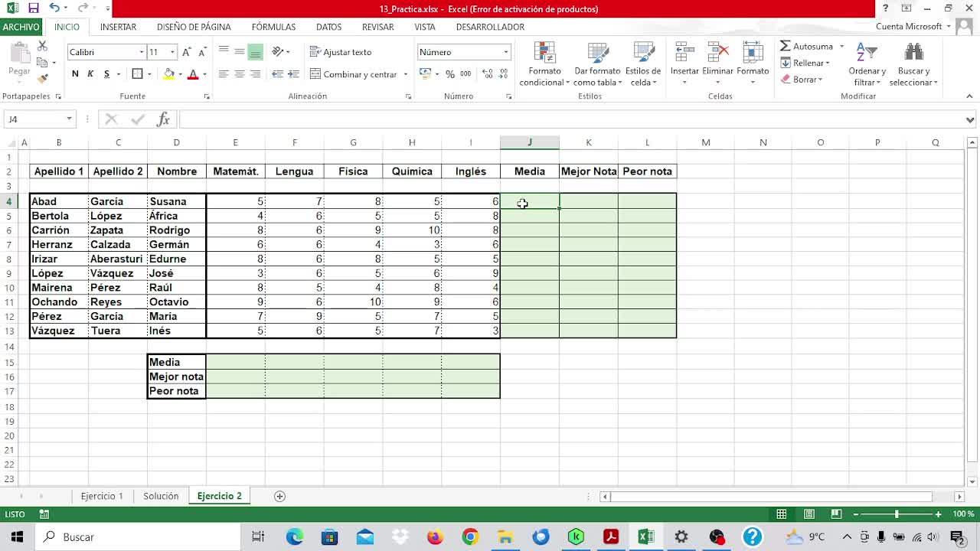Align cell text to the right
This screenshot has width=980, height=551.
coord(256,74)
